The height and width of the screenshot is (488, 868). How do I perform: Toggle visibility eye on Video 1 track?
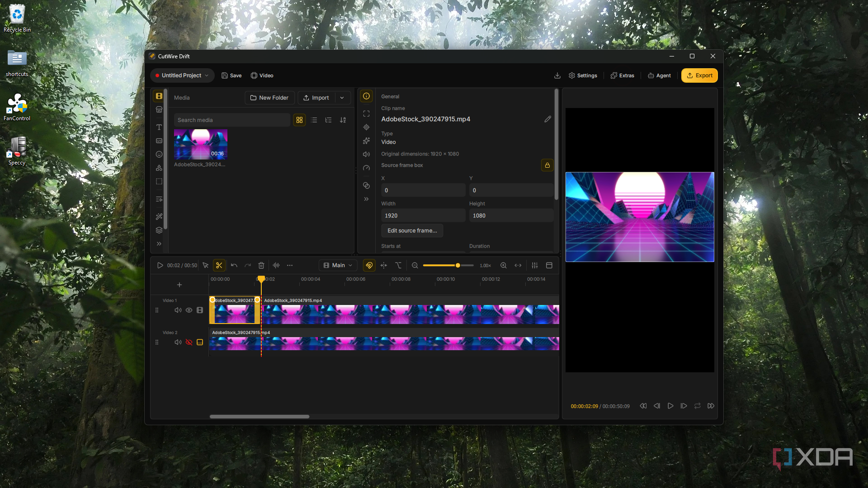point(189,310)
